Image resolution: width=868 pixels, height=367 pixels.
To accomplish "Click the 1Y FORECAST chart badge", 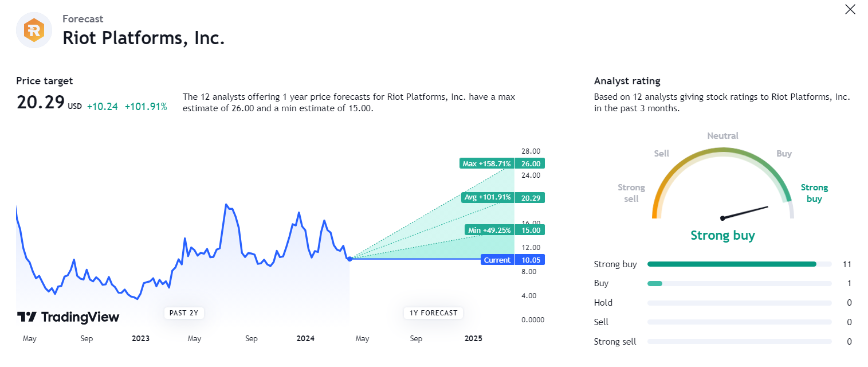I will pyautogui.click(x=433, y=313).
